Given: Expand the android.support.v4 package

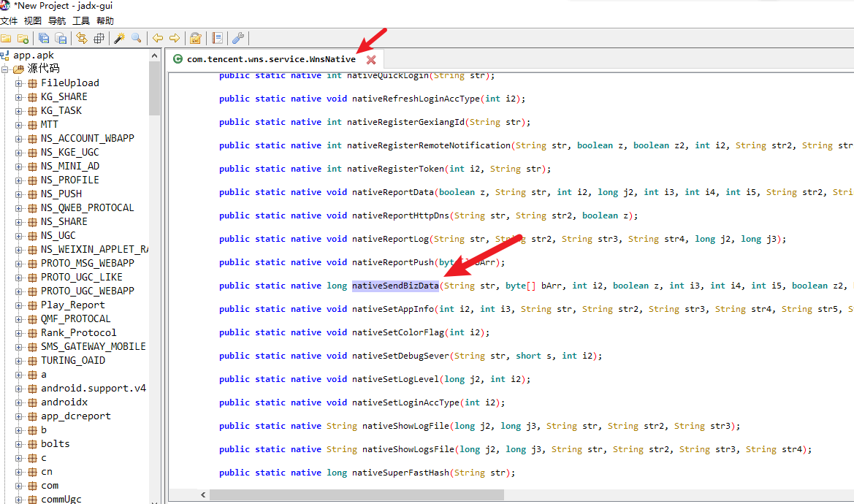Looking at the screenshot, I should pyautogui.click(x=18, y=389).
